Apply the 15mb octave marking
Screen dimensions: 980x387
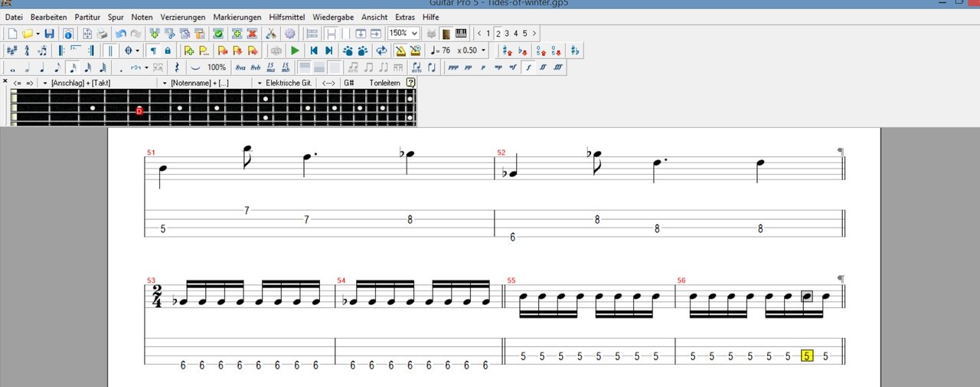(285, 67)
